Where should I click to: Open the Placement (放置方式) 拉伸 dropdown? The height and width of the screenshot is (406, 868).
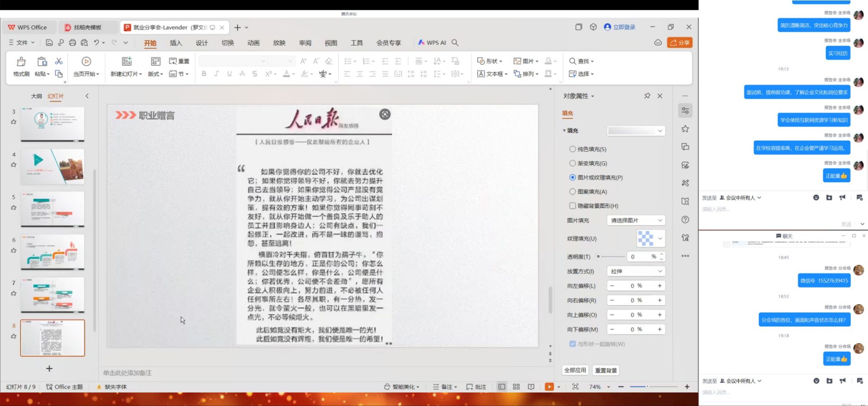(x=636, y=271)
